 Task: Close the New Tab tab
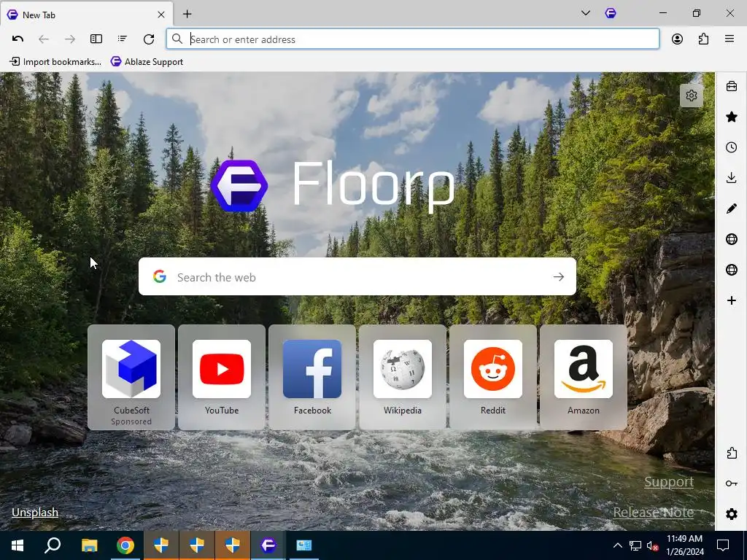tap(161, 15)
